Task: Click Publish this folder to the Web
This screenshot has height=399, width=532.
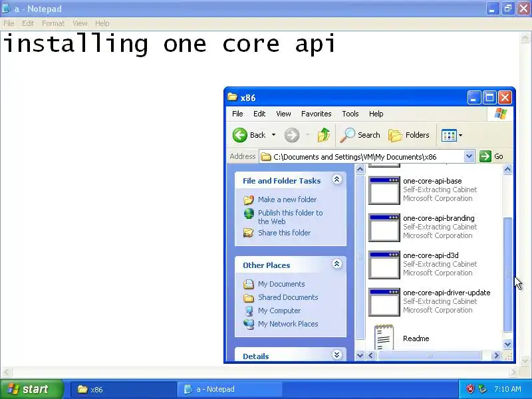Action: 290,217
